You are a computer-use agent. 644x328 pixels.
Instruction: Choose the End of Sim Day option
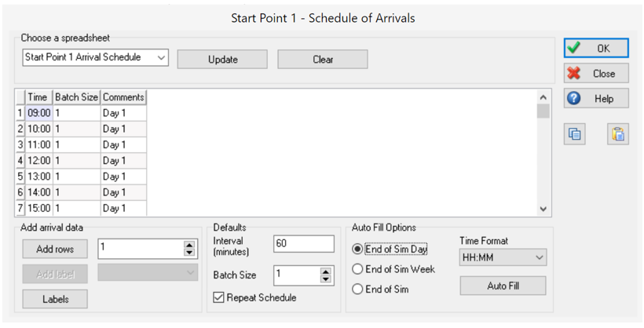pos(358,249)
